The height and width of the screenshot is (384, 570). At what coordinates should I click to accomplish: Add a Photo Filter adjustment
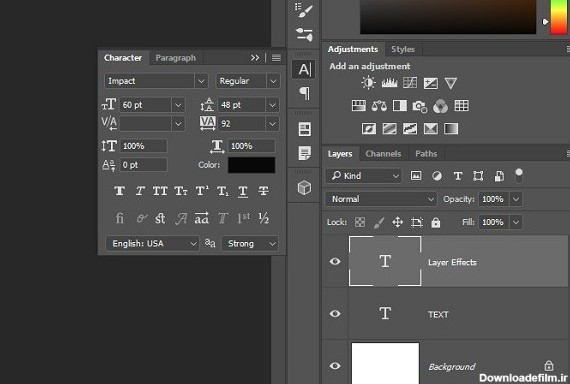(420, 106)
